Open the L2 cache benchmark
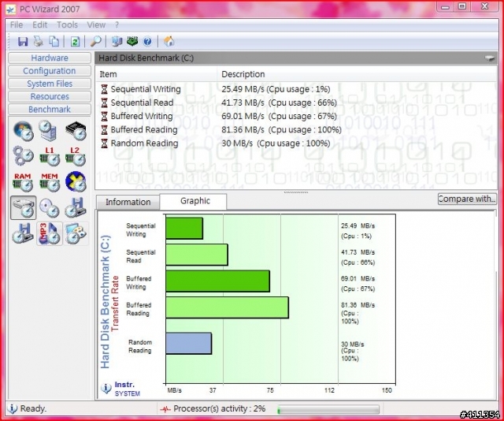 (x=76, y=156)
